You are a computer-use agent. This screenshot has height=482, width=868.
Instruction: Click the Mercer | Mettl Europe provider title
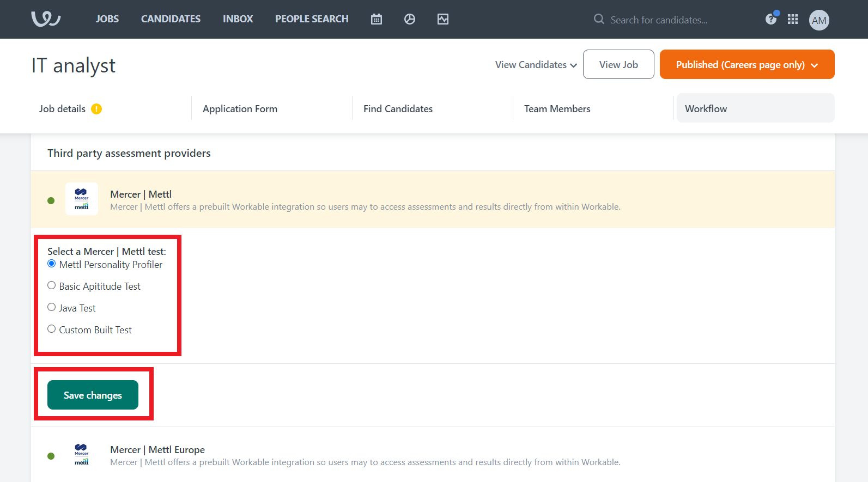pyautogui.click(x=157, y=450)
